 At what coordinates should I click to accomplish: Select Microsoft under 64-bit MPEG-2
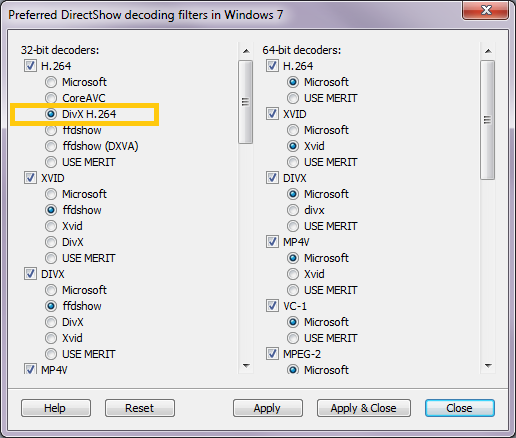point(293,369)
